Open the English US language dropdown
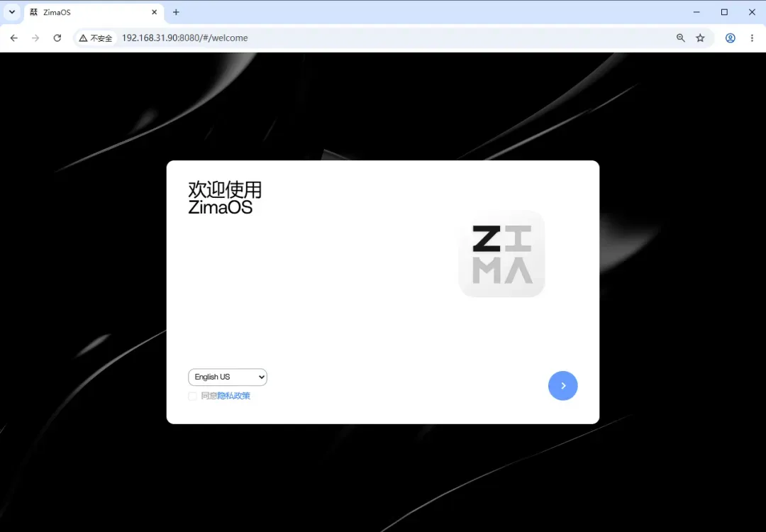 [x=228, y=377]
